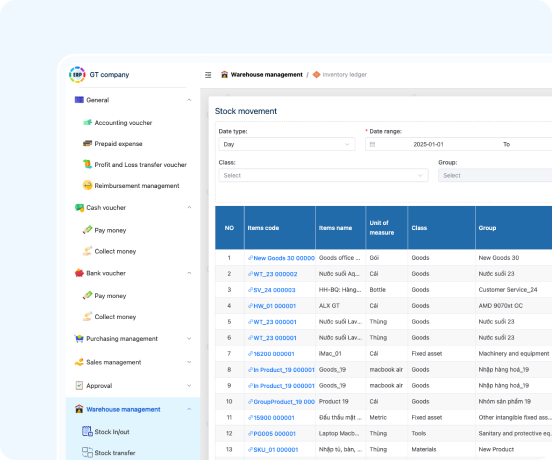Click the hamburger menu icon to collapse the sidebar
Viewport: 552px width, 460px height.
pyautogui.click(x=208, y=75)
